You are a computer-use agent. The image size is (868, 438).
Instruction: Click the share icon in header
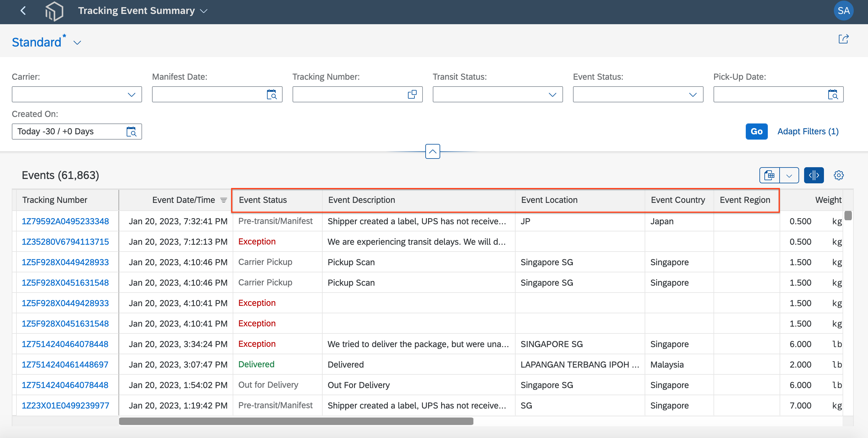coord(843,39)
